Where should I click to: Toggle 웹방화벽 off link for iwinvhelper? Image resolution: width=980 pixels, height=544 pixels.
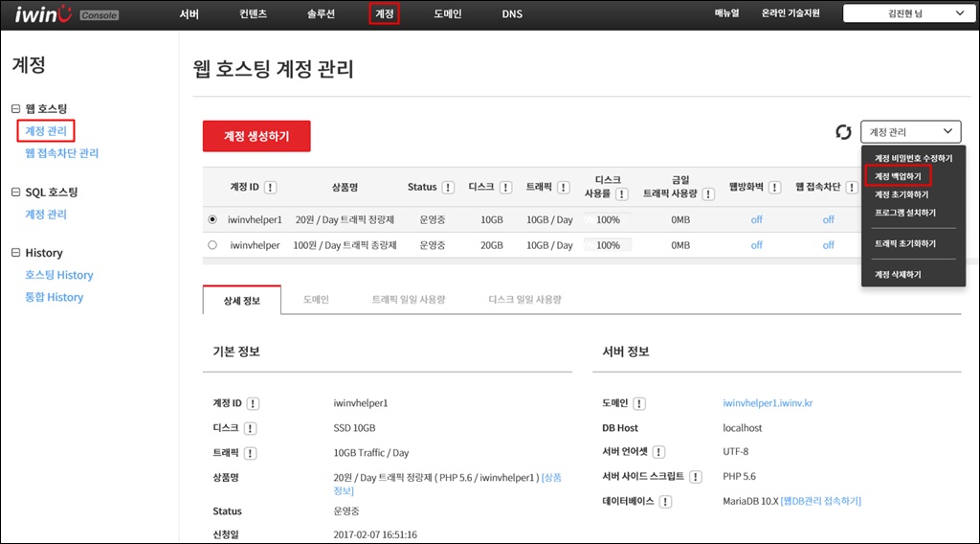[756, 245]
